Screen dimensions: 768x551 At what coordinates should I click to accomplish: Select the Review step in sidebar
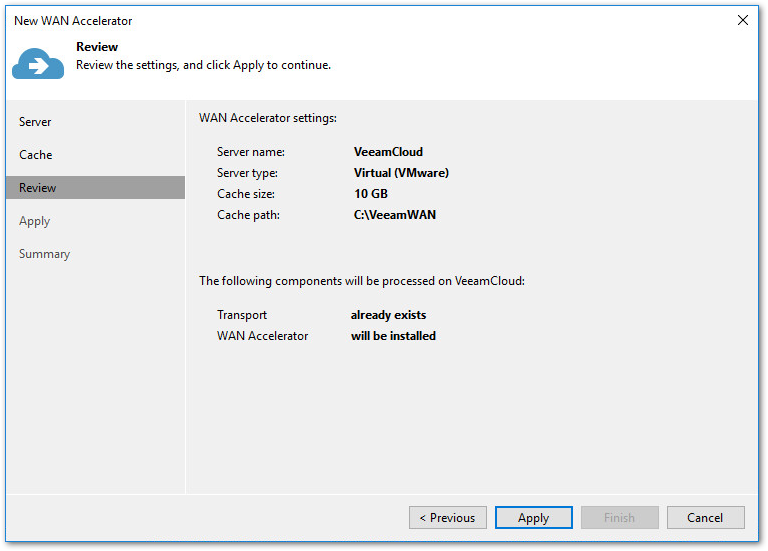pos(38,188)
